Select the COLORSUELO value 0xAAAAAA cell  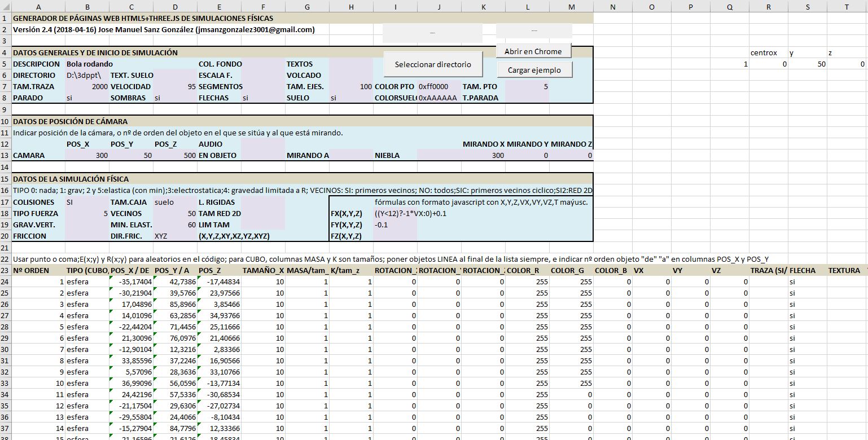(x=439, y=98)
